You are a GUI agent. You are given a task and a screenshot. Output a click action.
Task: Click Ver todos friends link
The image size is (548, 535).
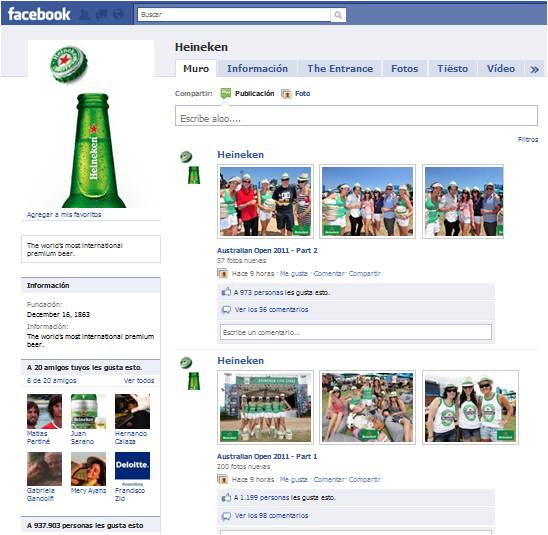[139, 381]
